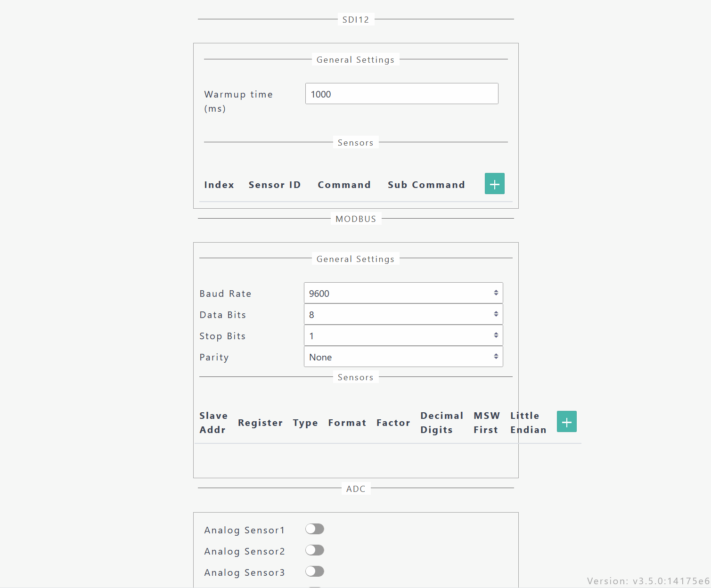Click the Factor column header
Image resolution: width=711 pixels, height=588 pixels.
click(393, 423)
